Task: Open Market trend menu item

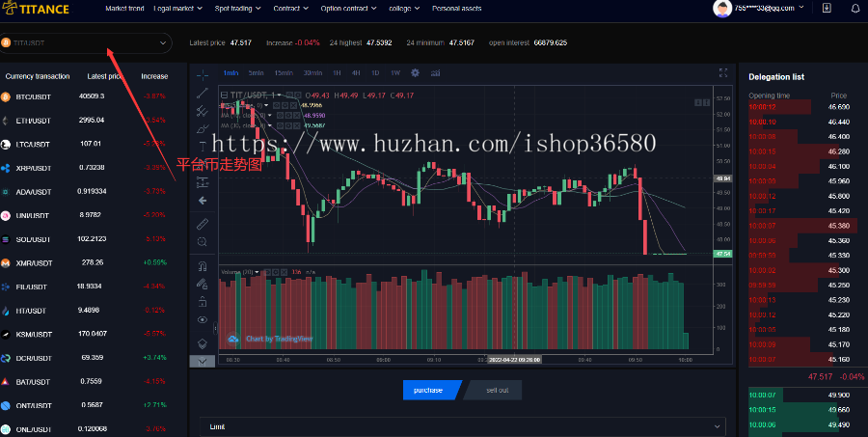Action: click(x=124, y=9)
